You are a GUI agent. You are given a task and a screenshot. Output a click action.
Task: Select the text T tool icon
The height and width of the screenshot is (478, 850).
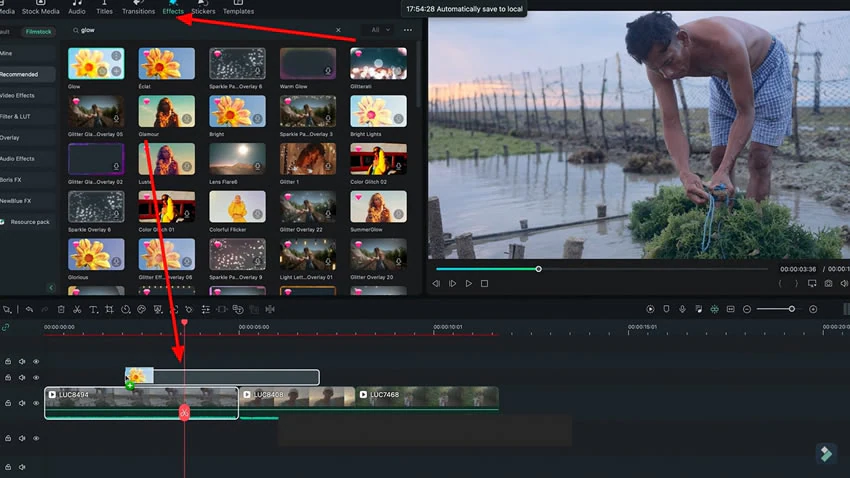pos(93,309)
